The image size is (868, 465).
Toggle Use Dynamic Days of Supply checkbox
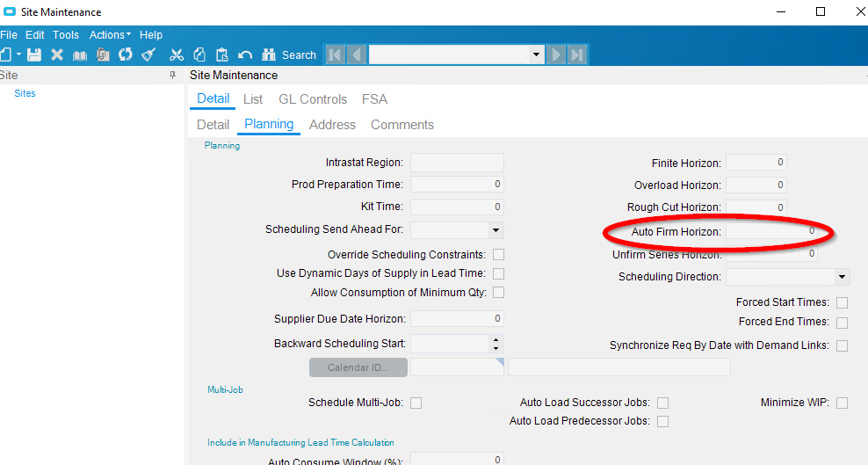[x=499, y=273]
